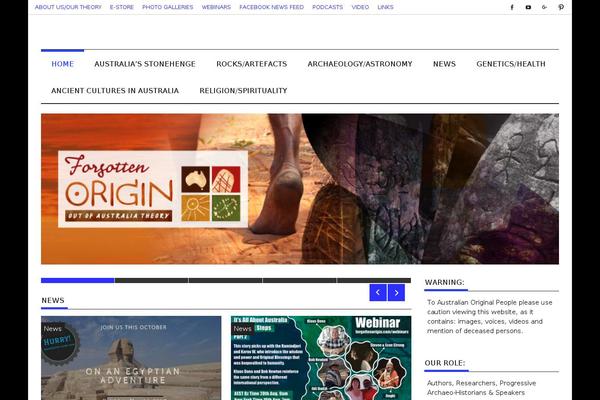Click the NEWS section heading
Image resolution: width=600 pixels, height=400 pixels.
(x=53, y=300)
